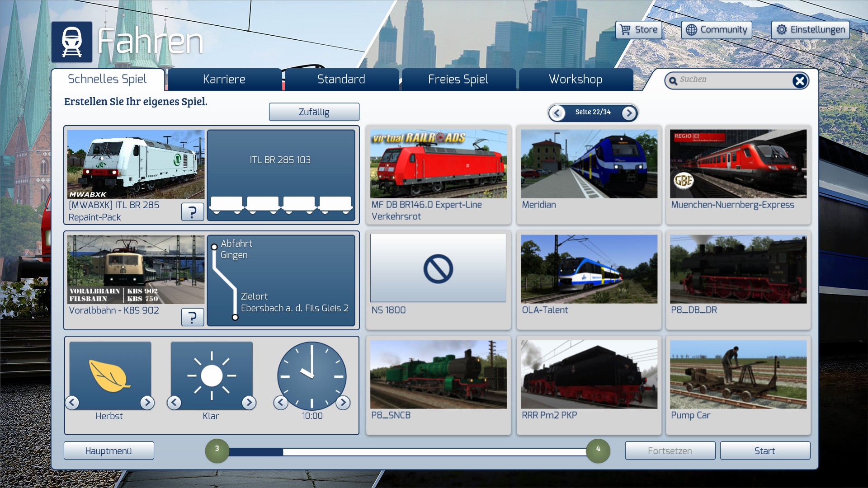This screenshot has height=488, width=868.
Task: Select the Herbst season leaf icon
Action: 110,375
